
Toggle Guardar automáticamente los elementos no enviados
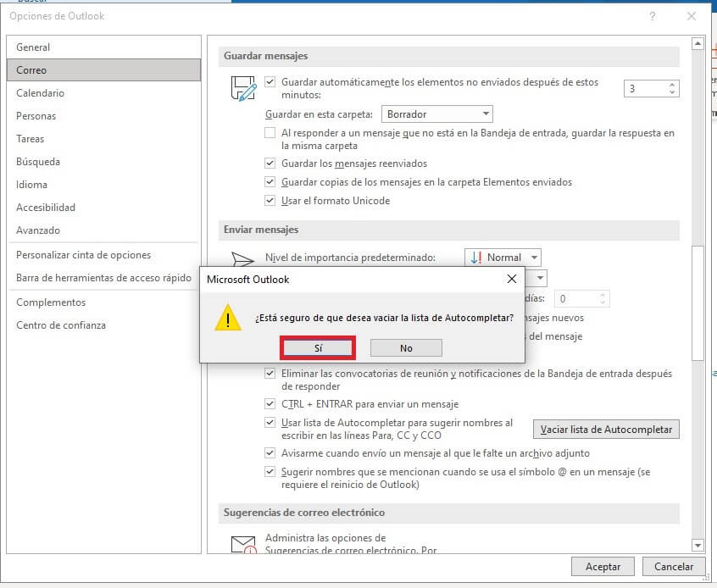tap(270, 82)
